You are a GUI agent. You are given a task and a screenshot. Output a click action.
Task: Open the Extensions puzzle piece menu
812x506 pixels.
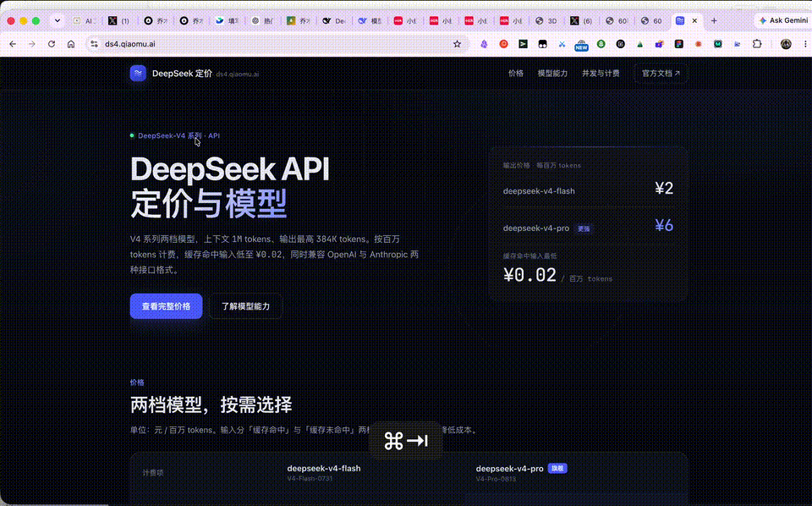[x=757, y=44]
